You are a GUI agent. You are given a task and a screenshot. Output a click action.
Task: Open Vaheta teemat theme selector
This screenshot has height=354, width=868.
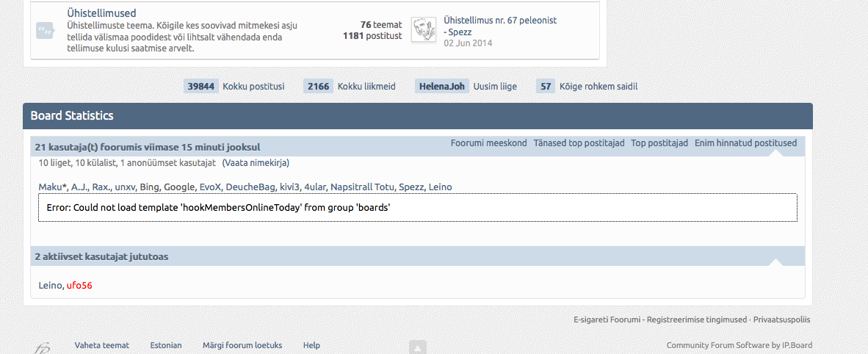[102, 345]
